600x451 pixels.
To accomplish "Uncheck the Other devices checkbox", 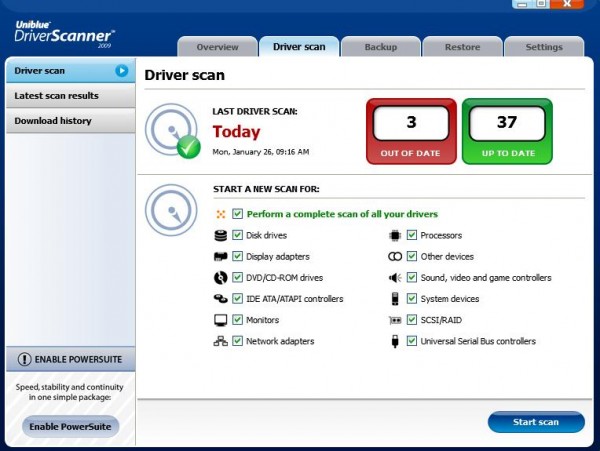I will coord(412,257).
